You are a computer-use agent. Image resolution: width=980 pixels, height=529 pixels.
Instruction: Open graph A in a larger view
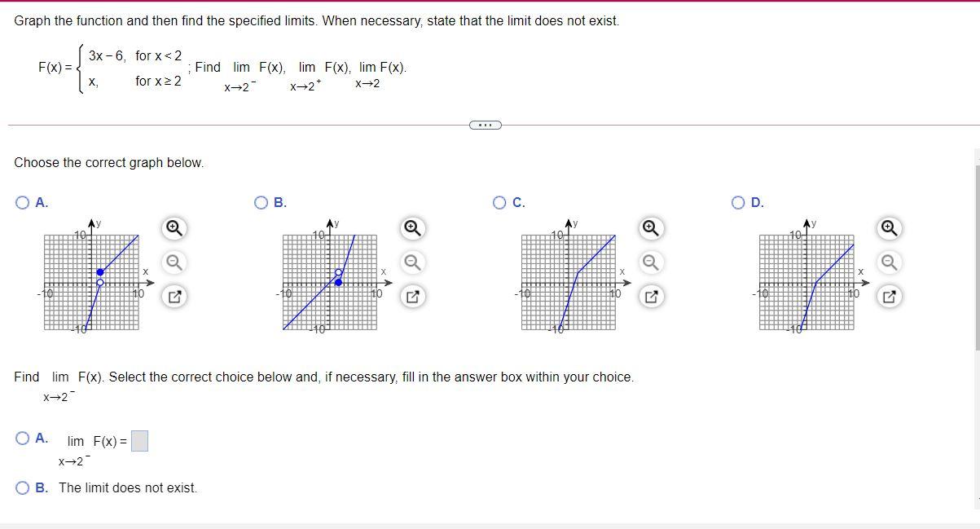pyautogui.click(x=173, y=297)
